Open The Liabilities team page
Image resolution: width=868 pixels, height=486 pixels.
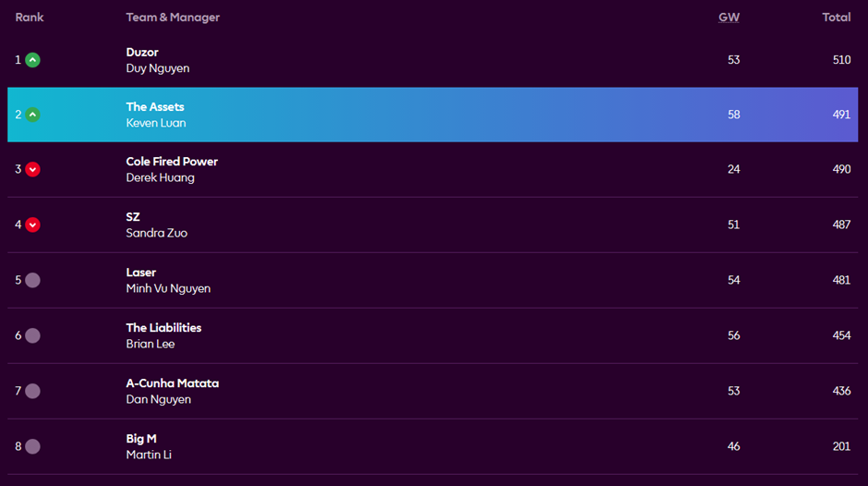click(x=163, y=328)
